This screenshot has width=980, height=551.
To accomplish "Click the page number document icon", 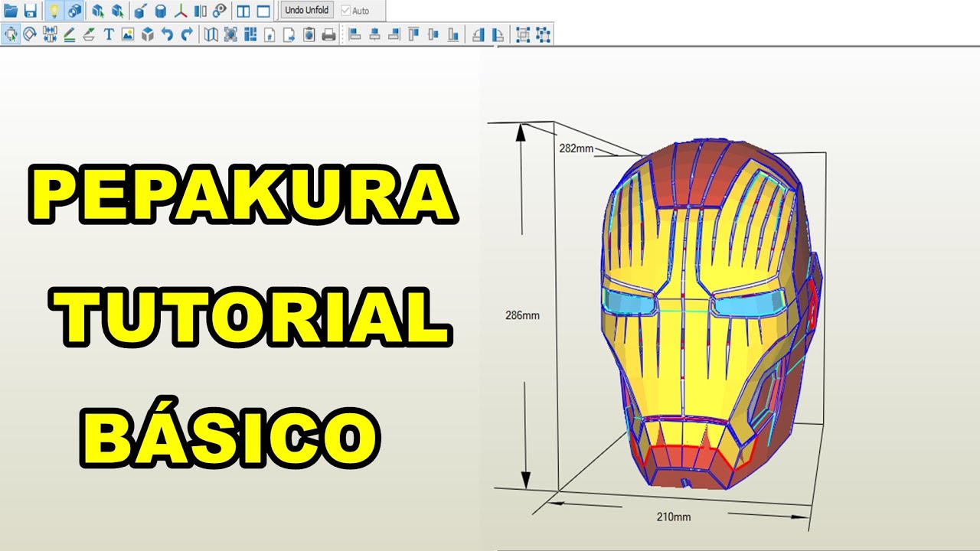I will [x=269, y=34].
